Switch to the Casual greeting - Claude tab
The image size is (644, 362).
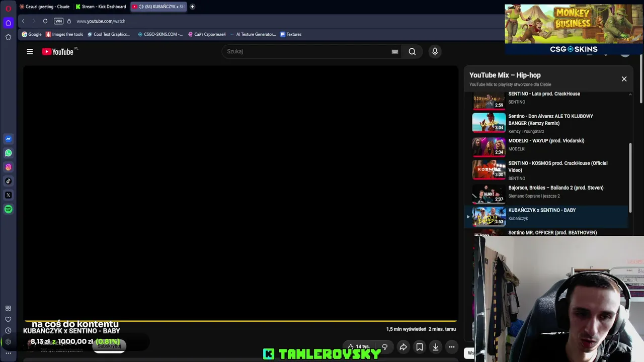pyautogui.click(x=44, y=7)
